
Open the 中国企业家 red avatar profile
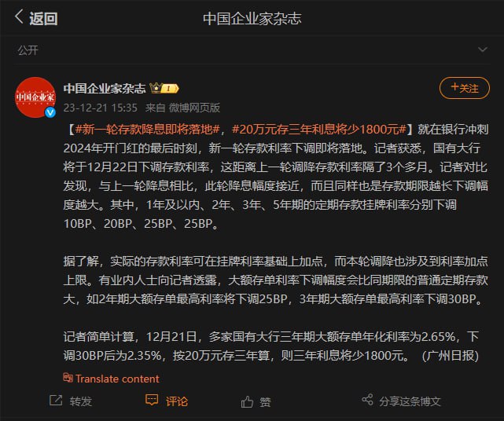coord(35,97)
